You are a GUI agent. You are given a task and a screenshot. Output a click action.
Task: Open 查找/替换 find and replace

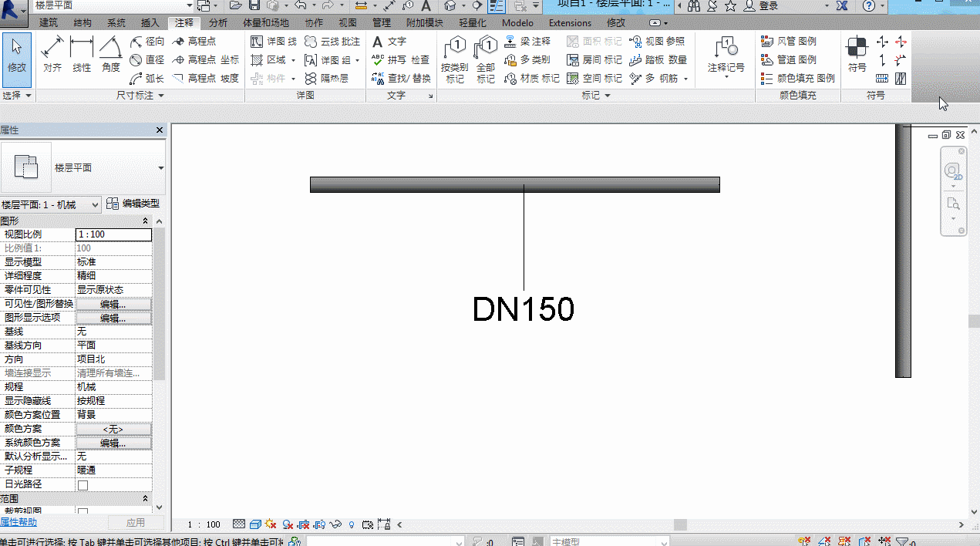401,78
